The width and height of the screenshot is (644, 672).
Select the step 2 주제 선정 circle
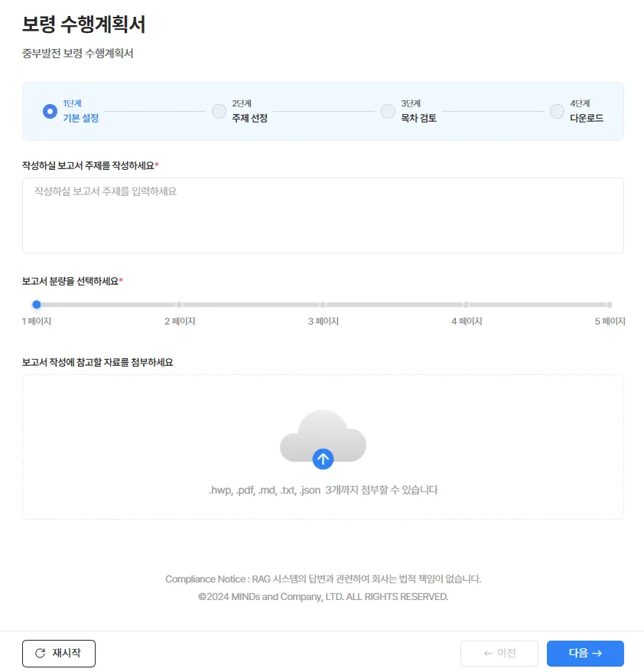pyautogui.click(x=219, y=111)
